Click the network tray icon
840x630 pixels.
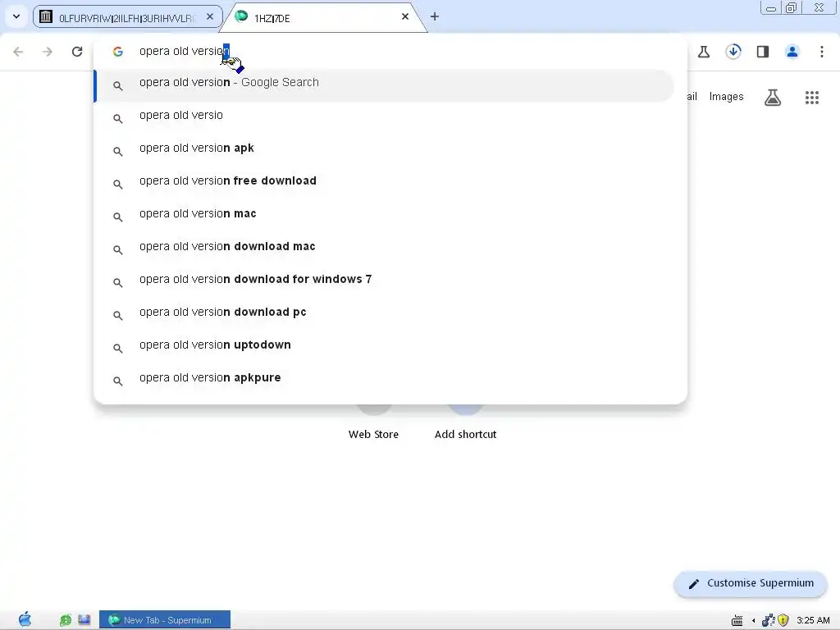[768, 620]
